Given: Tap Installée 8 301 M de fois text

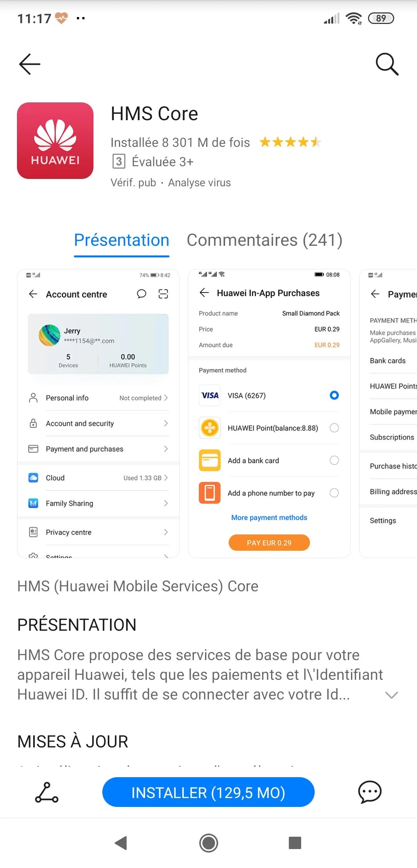Looking at the screenshot, I should tap(180, 142).
